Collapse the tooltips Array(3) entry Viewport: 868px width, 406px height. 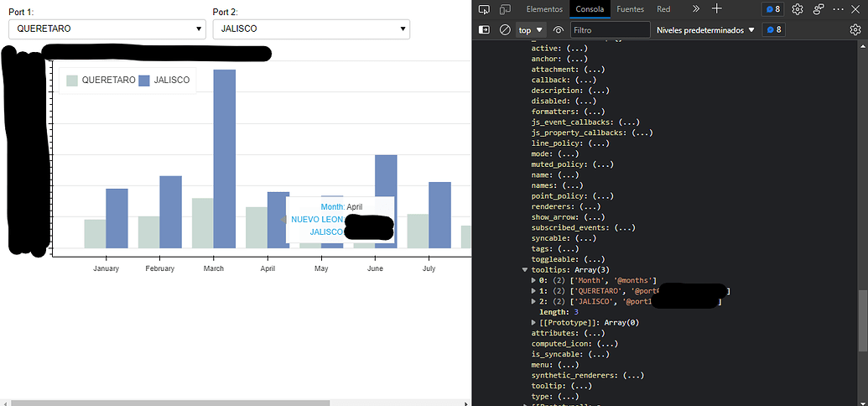point(525,270)
